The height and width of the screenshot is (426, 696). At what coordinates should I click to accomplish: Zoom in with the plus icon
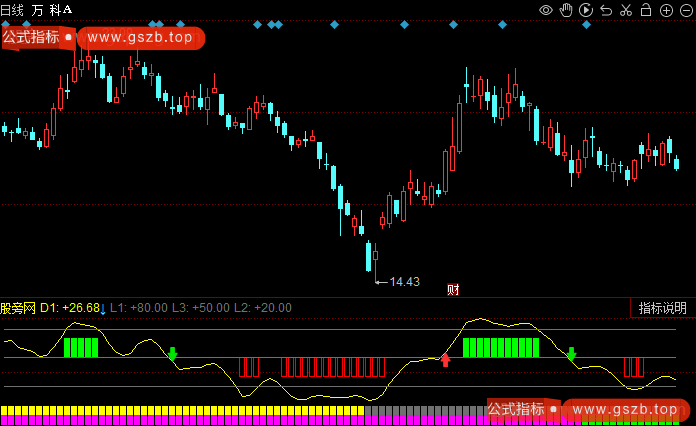click(x=665, y=10)
